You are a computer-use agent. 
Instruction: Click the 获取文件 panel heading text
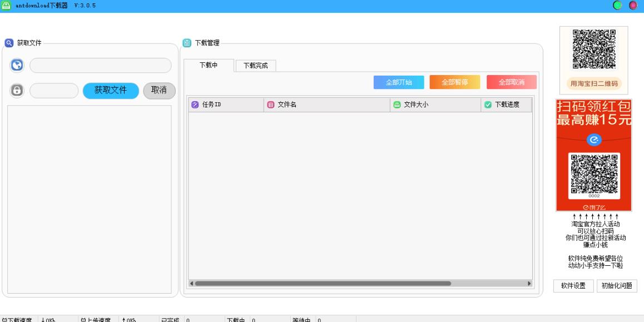tap(29, 43)
